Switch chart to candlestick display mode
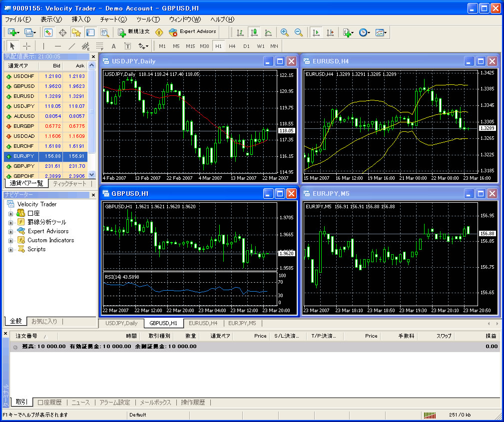504x422 pixels. click(x=254, y=32)
